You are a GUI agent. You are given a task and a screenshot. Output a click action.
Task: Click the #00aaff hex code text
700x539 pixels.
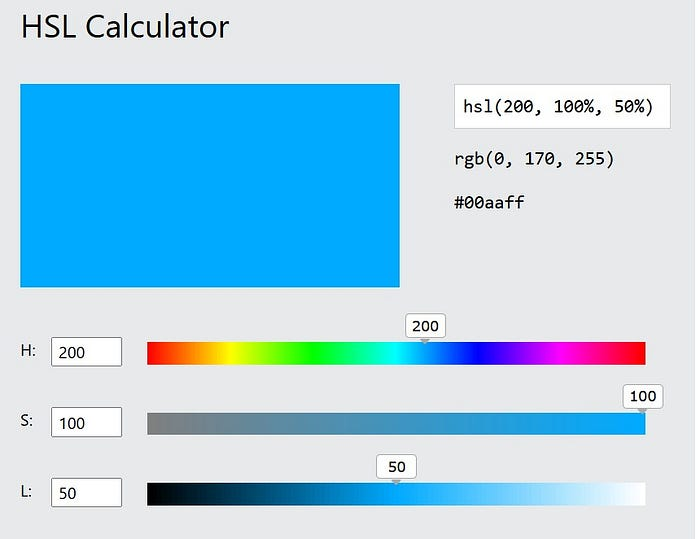click(489, 202)
